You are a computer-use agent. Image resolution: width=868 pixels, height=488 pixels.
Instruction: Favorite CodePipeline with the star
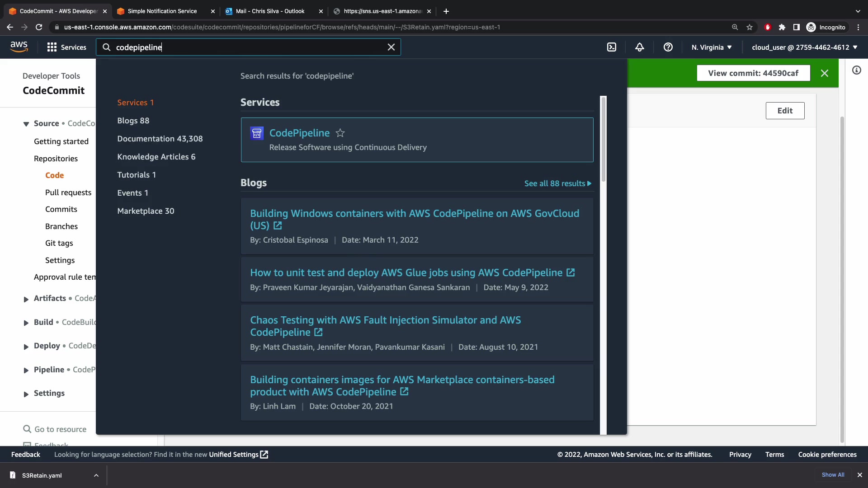point(340,133)
